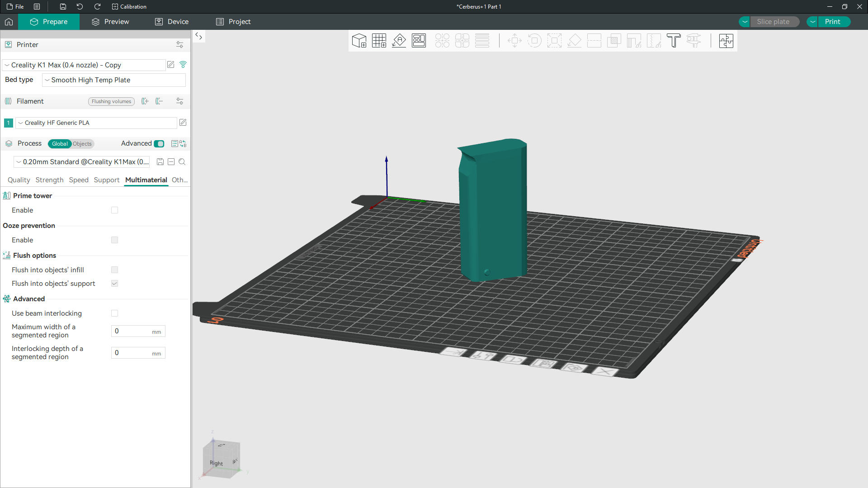
Task: Check the Use beam interlocking box
Action: point(114,313)
